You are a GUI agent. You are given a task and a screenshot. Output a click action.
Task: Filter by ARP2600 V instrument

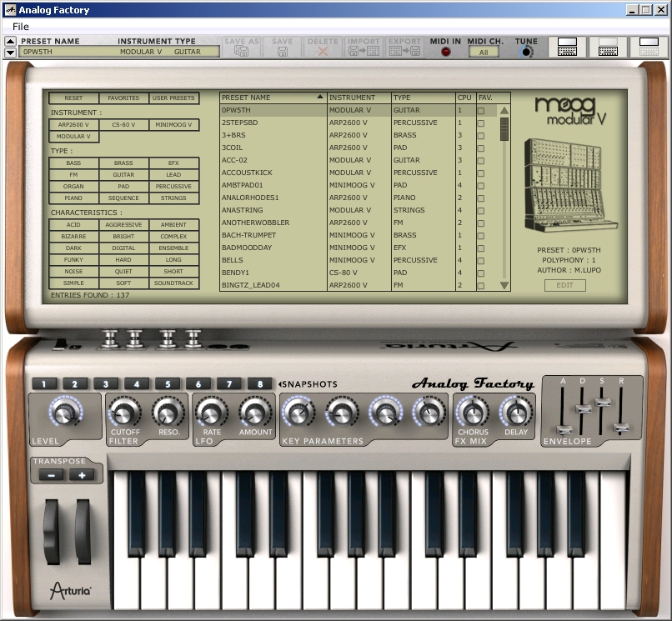pyautogui.click(x=73, y=125)
